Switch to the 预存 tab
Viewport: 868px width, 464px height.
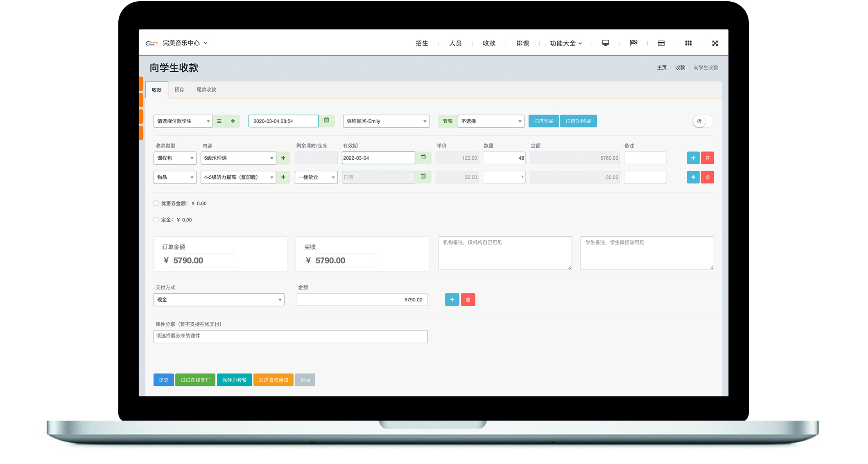[x=179, y=90]
